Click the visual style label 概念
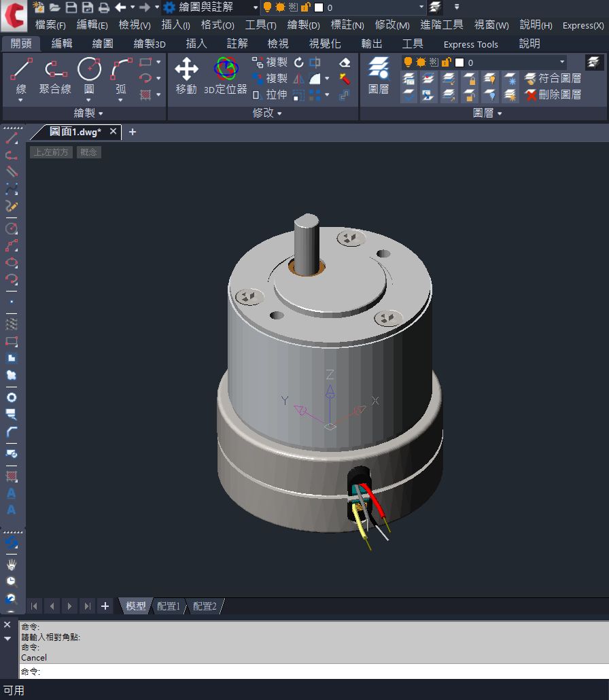609x700 pixels. tap(88, 152)
